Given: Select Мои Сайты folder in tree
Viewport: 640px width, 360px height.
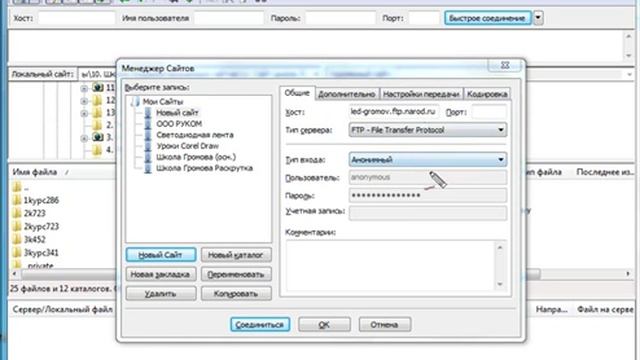Looking at the screenshot, I should pos(162,102).
